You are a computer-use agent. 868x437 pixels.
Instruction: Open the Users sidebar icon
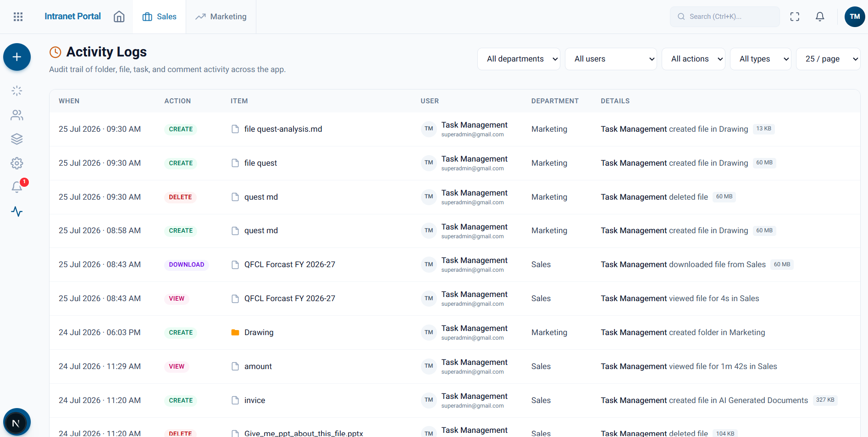click(x=17, y=115)
